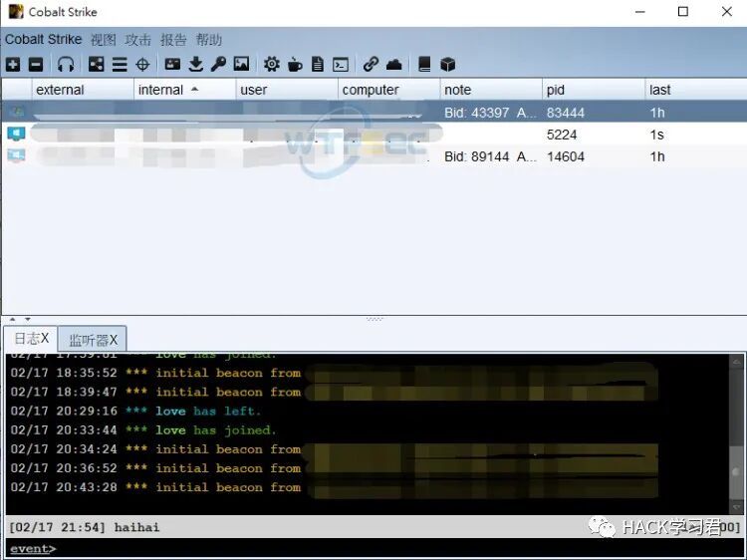747x560 pixels.
Task: Open the 攻击 (Attacks) menu
Action: pos(138,40)
